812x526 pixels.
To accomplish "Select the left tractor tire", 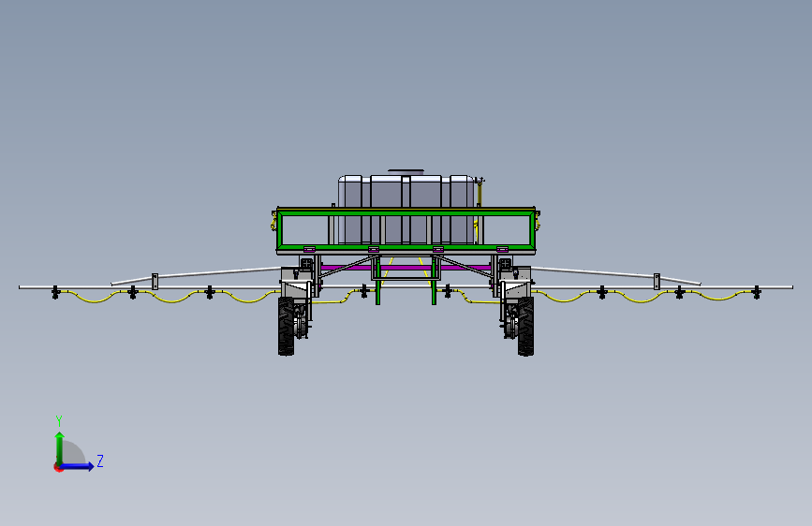I will click(286, 326).
